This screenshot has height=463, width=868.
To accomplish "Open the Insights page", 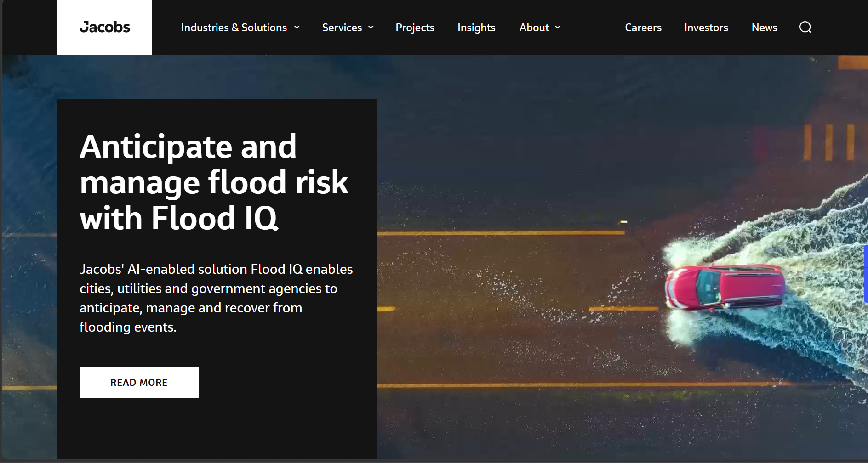I will coord(476,28).
